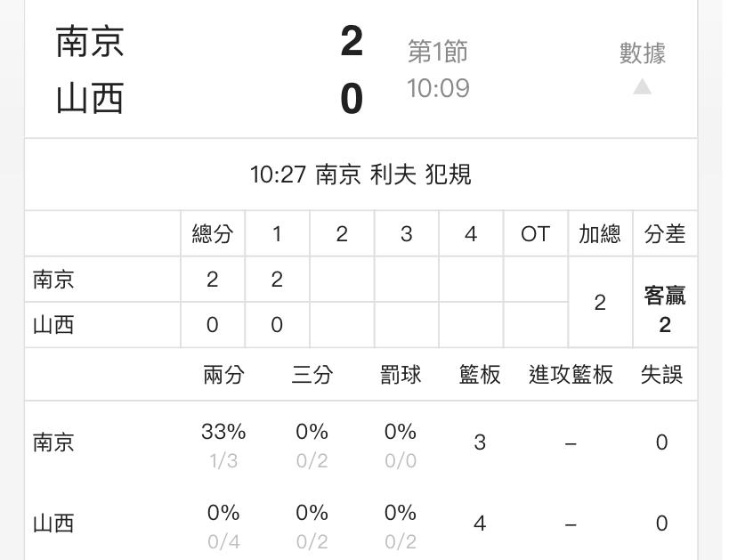Select the 籃板 stats column header
The image size is (737, 560).
[x=480, y=375]
